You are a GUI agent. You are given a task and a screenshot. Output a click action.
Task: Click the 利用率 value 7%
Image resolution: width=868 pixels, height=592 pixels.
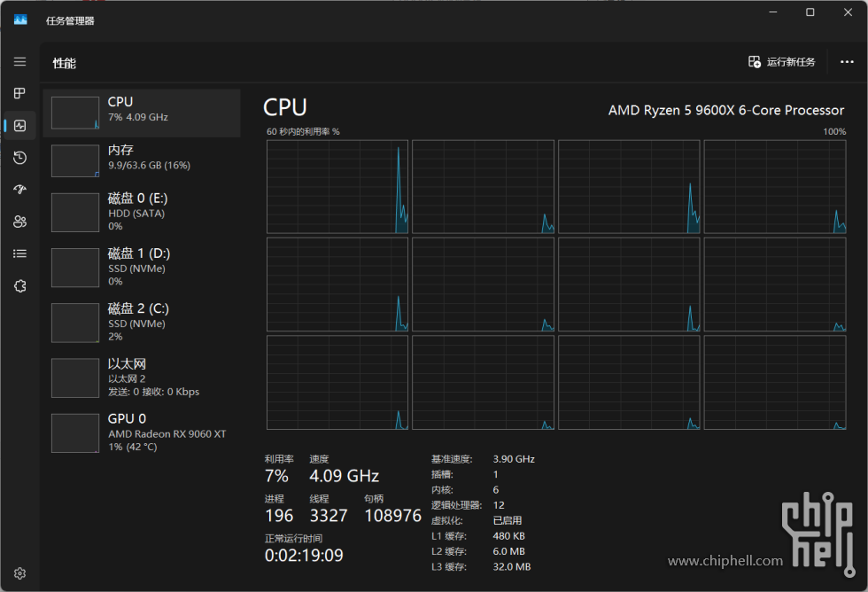(x=276, y=476)
